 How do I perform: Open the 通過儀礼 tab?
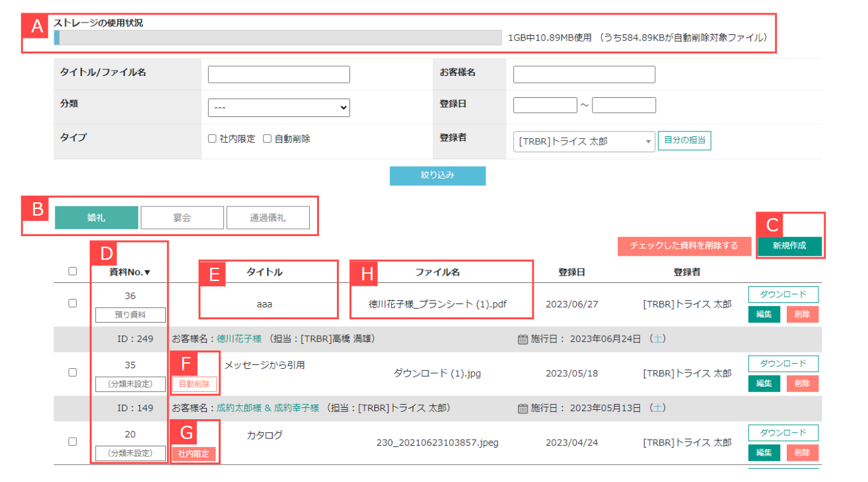(x=268, y=218)
